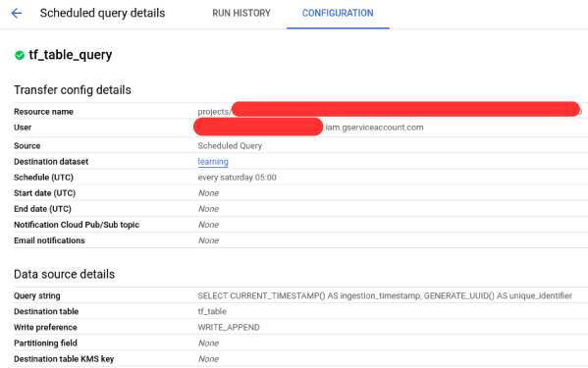Click the Resource name label

click(x=43, y=112)
